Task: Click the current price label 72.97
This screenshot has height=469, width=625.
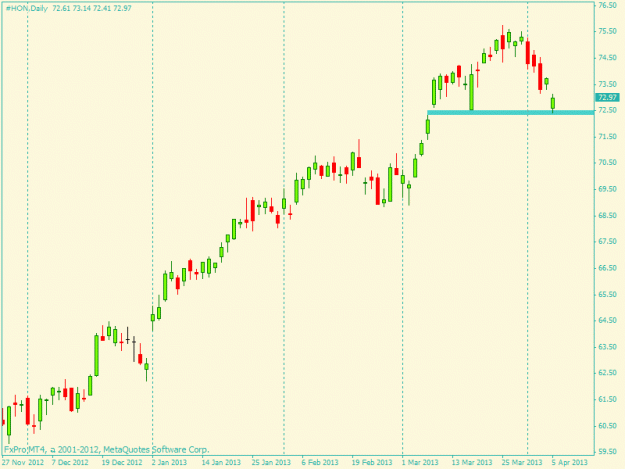Action: pyautogui.click(x=607, y=97)
